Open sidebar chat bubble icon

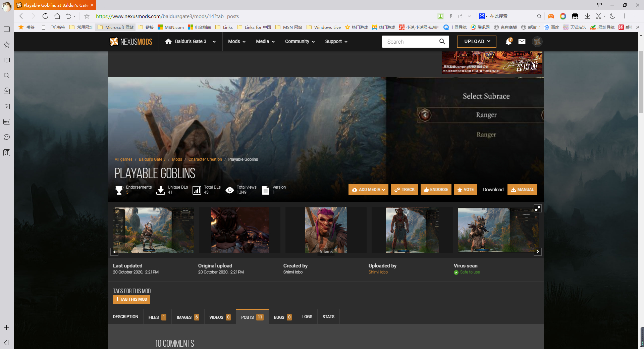coord(7,137)
